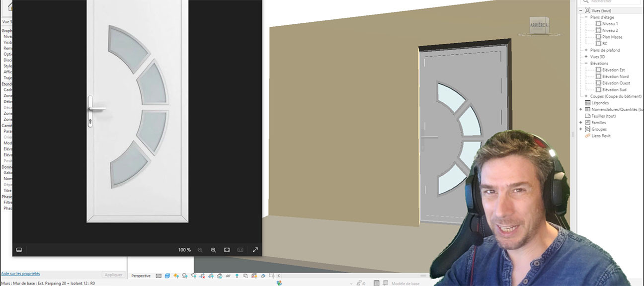Screen dimensions: 644x286
Task: Highlight displacement sets icon
Action: [263, 276]
